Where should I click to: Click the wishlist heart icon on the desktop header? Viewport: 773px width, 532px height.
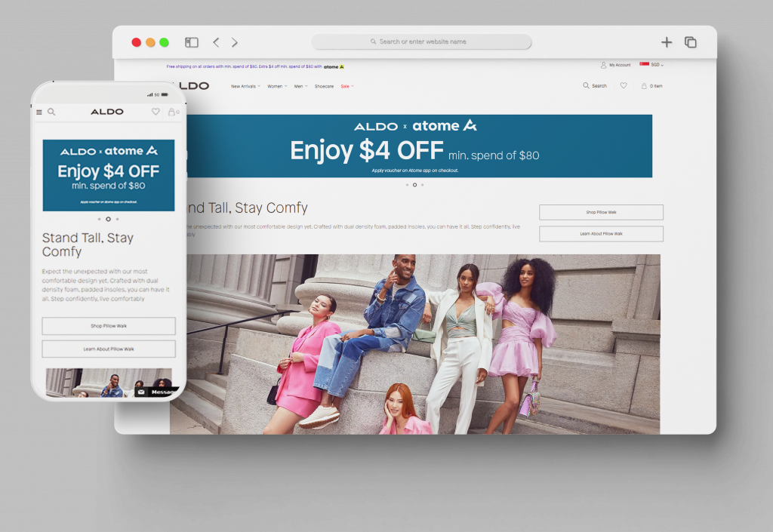coord(624,85)
